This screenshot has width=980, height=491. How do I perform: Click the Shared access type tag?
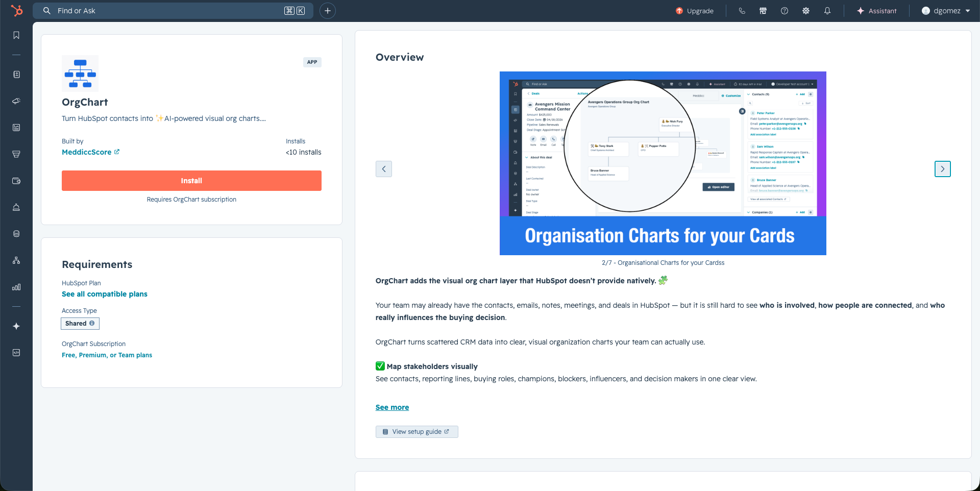(x=80, y=324)
